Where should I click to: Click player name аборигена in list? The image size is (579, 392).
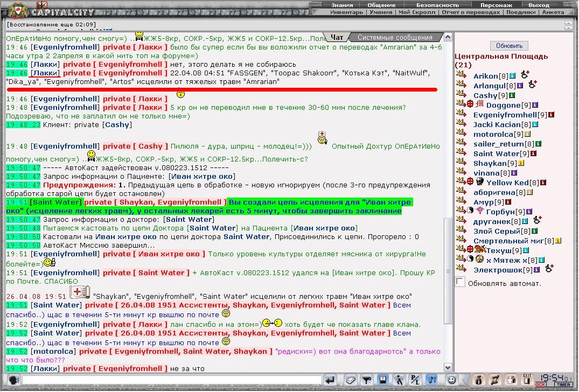pyautogui.click(x=494, y=192)
